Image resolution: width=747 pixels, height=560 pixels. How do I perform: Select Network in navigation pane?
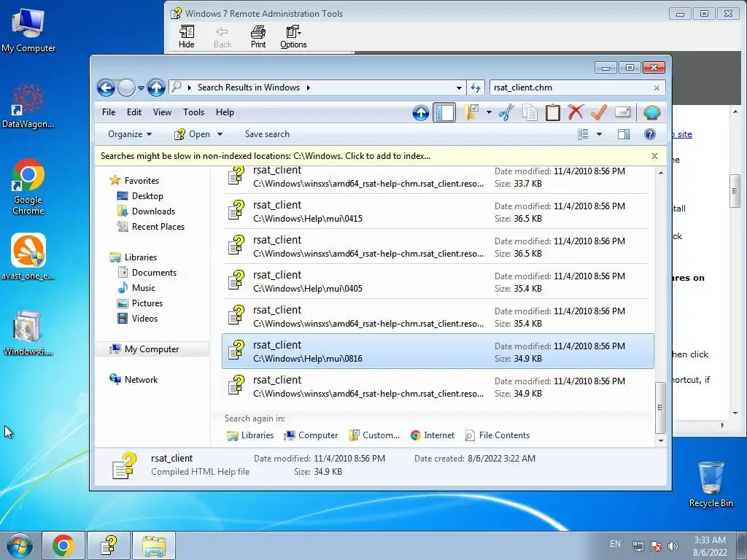click(141, 379)
